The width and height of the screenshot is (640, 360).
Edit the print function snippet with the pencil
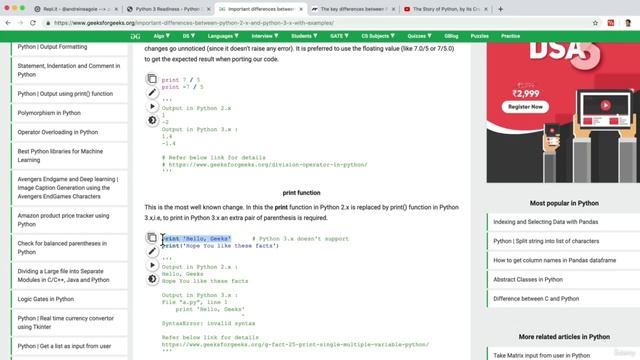pyautogui.click(x=152, y=251)
